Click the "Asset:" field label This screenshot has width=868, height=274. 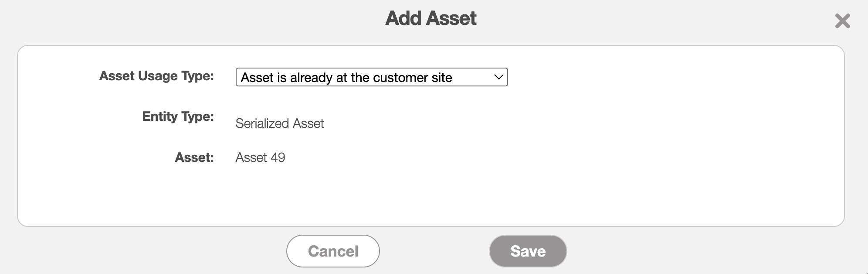194,158
